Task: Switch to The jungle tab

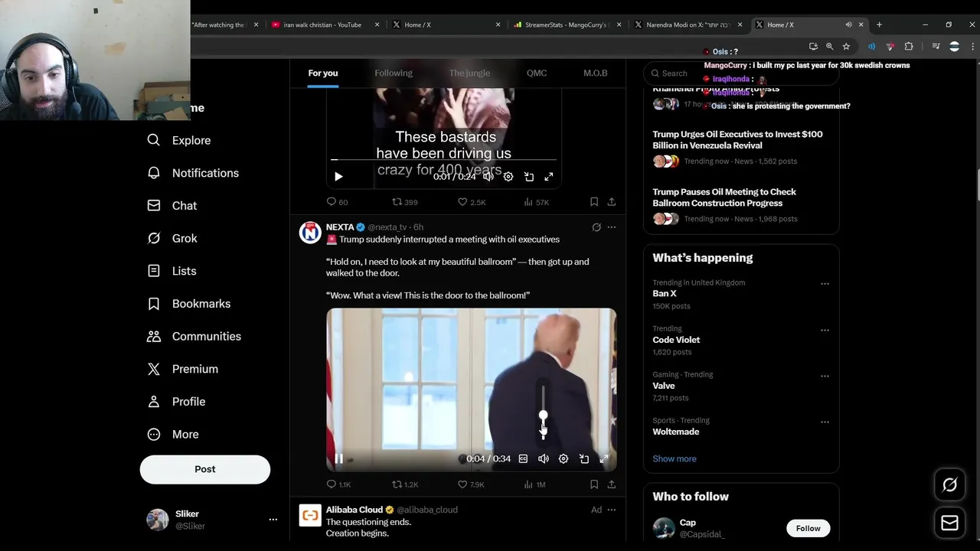Action: coord(469,73)
